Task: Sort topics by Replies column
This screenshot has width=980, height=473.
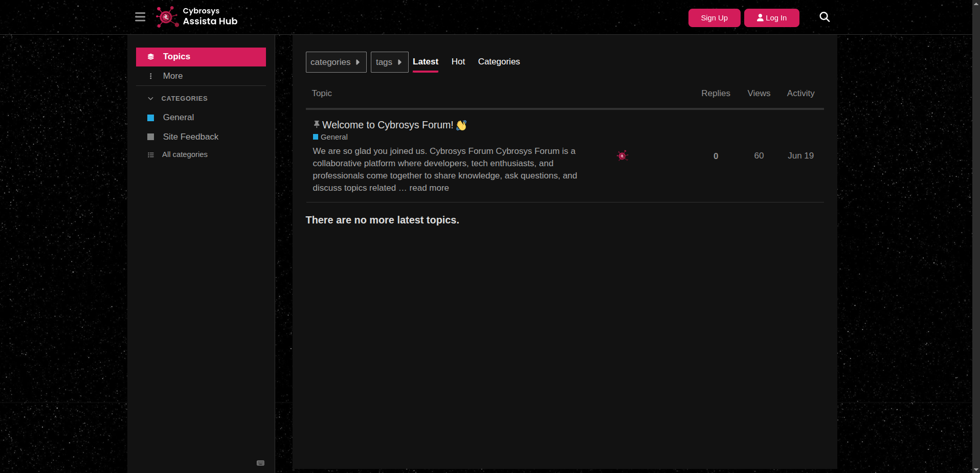Action: coord(715,93)
